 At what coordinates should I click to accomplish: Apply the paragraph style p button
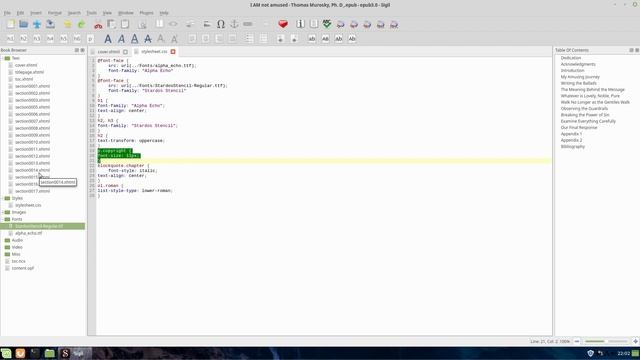pos(90,39)
